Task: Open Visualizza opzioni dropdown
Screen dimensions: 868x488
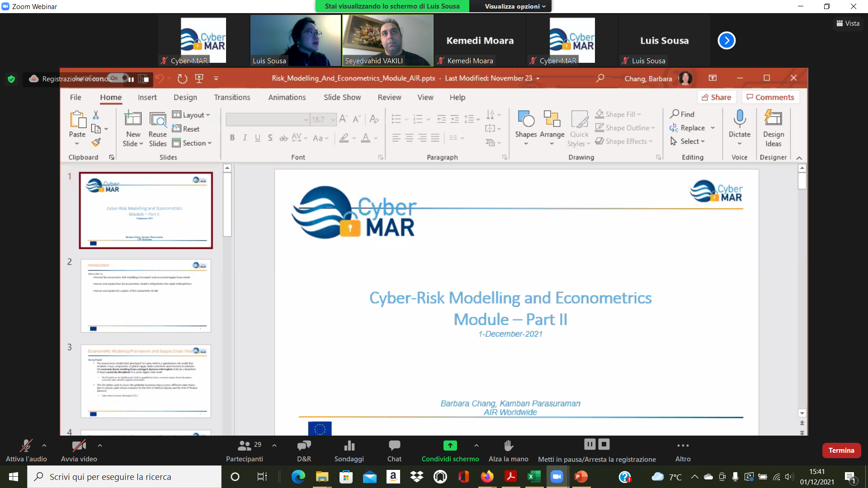Action: (515, 6)
